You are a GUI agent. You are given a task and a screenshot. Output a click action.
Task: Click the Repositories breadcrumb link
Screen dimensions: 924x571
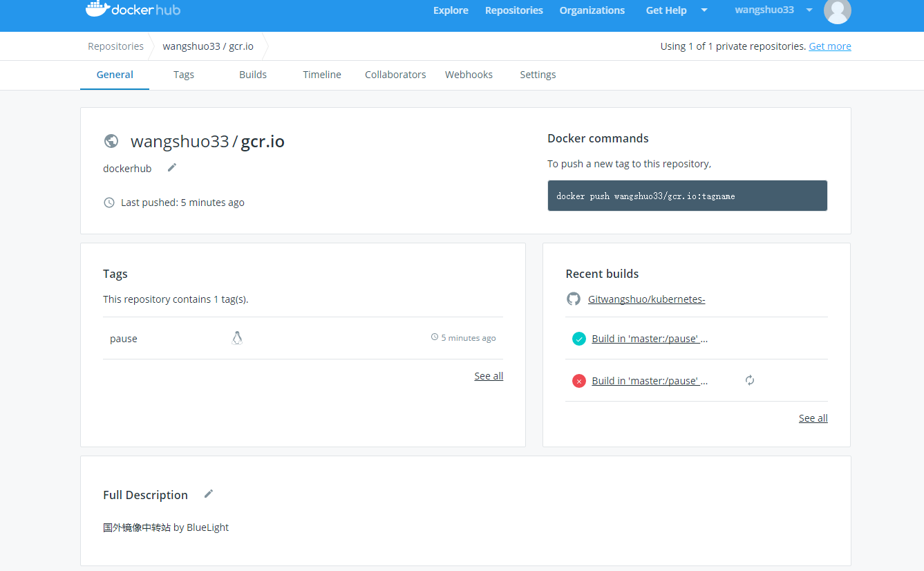[x=115, y=46]
